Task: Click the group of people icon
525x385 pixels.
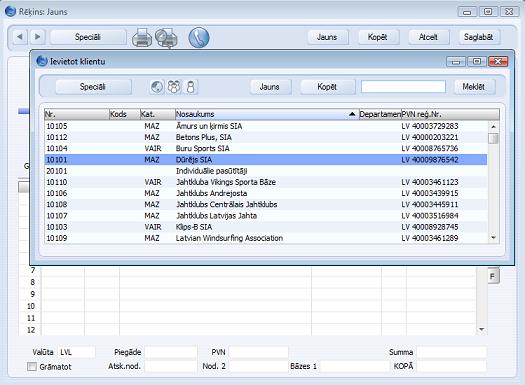Action: click(173, 87)
